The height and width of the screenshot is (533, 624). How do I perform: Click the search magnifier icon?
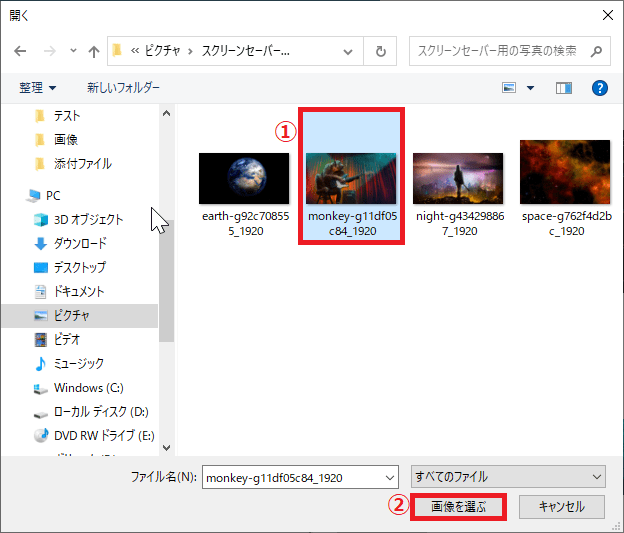tap(596, 51)
